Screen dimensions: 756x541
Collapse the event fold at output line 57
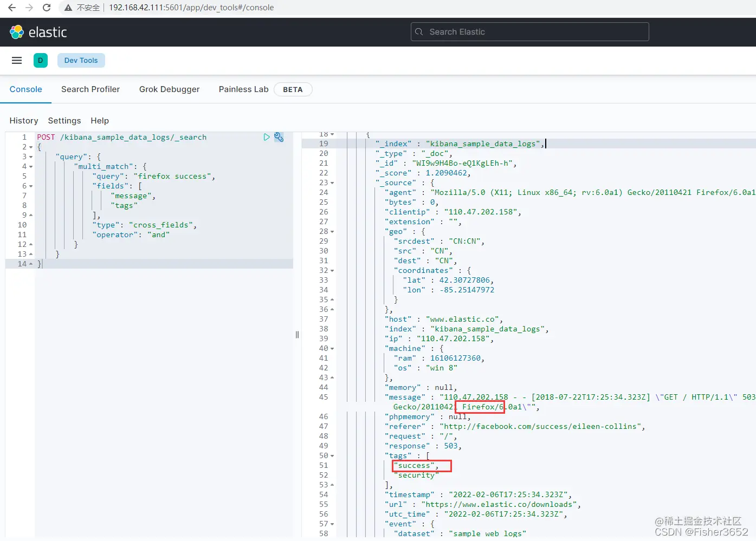pyautogui.click(x=332, y=524)
